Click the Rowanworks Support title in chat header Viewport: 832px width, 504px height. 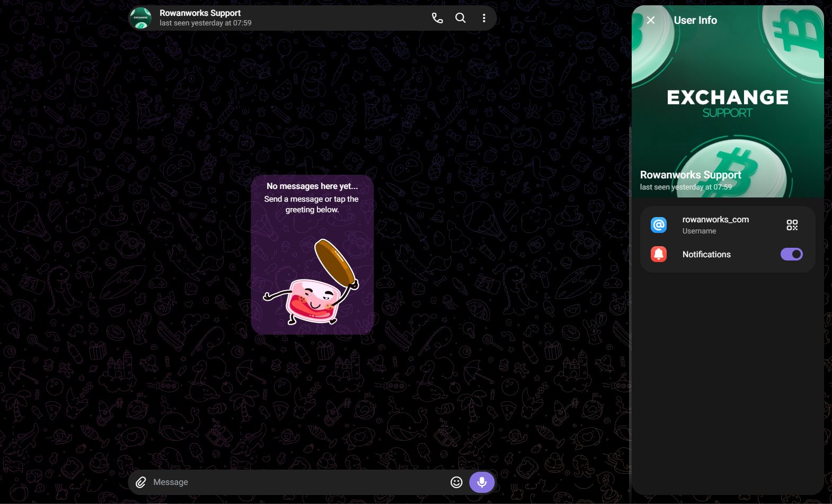(x=200, y=13)
